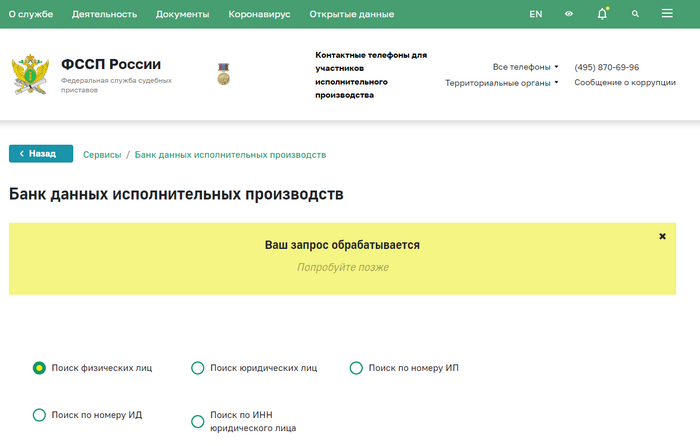Select 'Поиск по ИНН юридического лица' radio
The width and height of the screenshot is (700, 446).
point(198,421)
